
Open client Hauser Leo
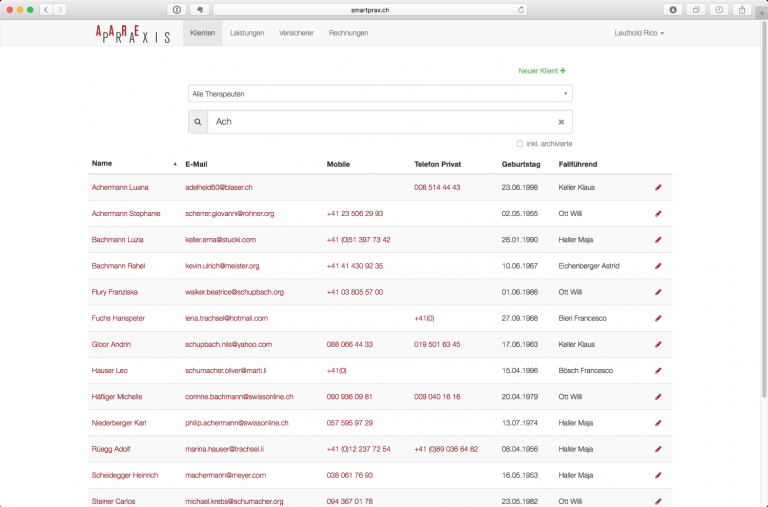(x=109, y=371)
